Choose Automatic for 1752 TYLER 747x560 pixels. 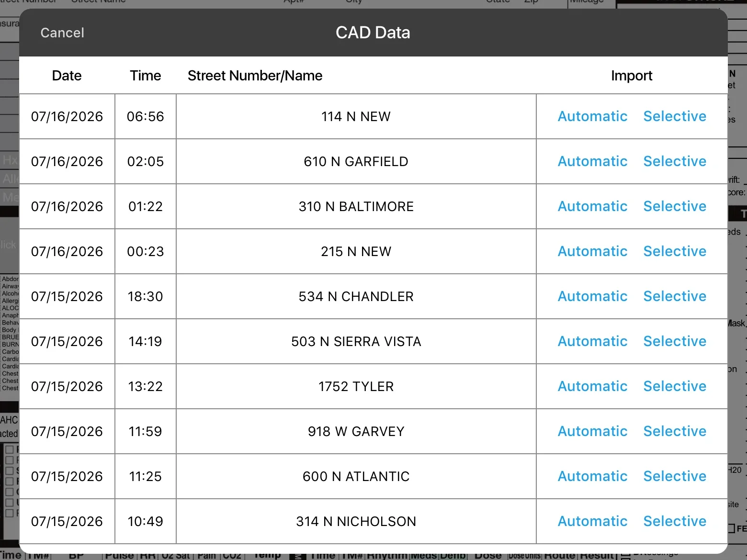coord(592,386)
